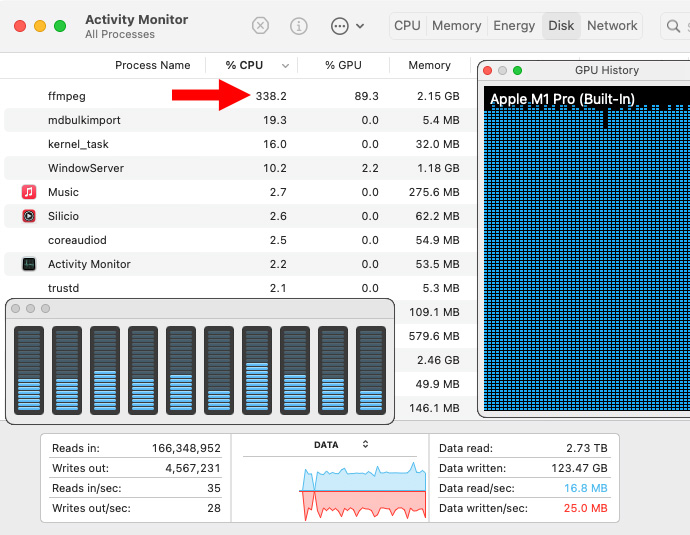Click the Data written 123.47 GB value
This screenshot has width=690, height=535.
click(x=580, y=468)
